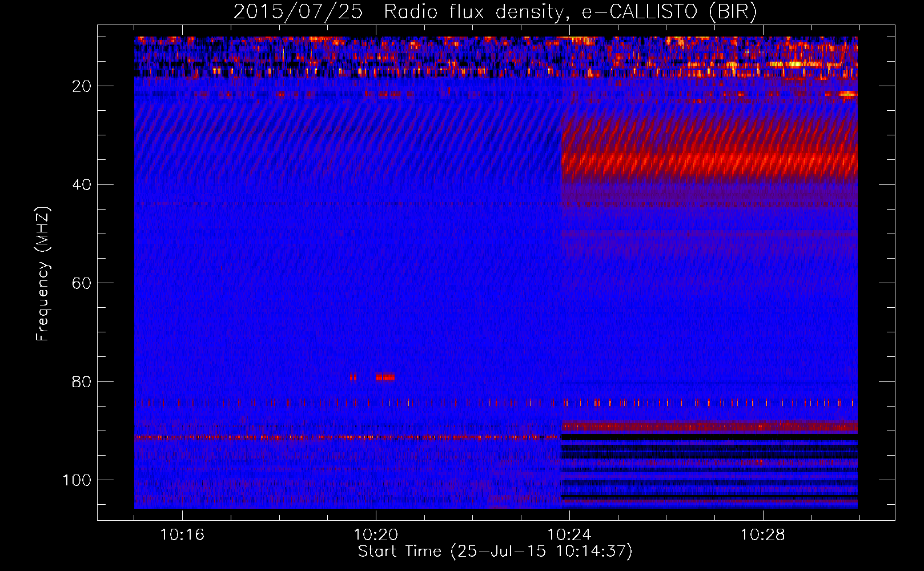This screenshot has width=924, height=571.
Task: Click the red burst near 80 MHz at 10:20
Action: pyautogui.click(x=385, y=377)
